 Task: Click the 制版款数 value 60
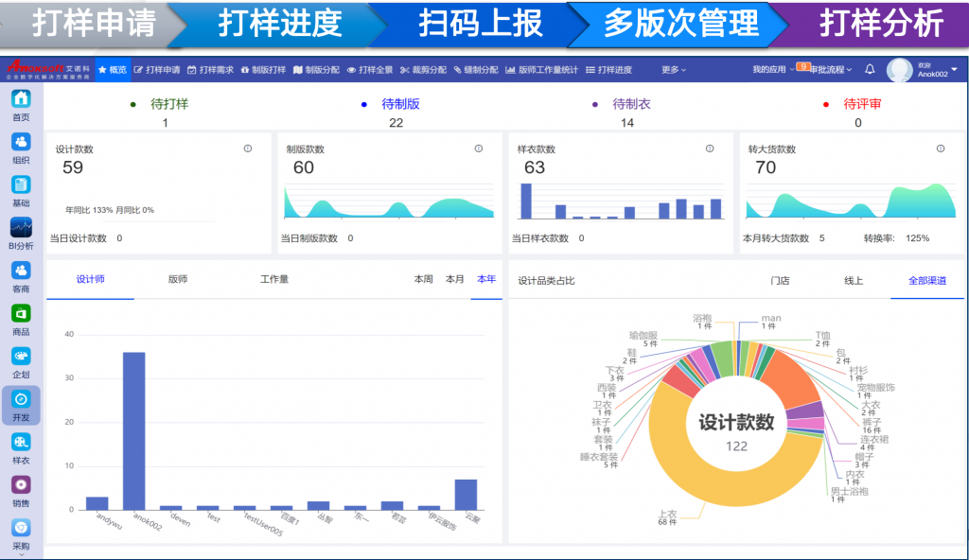pos(304,167)
